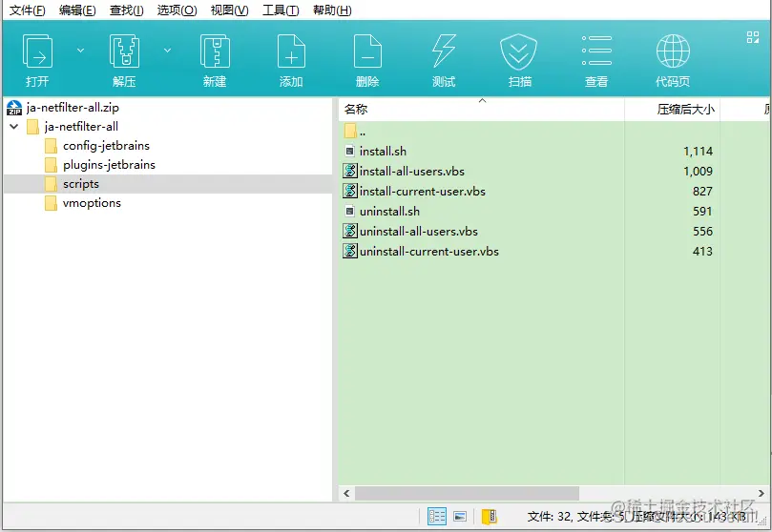Click the horizontal scrollbar thumb in file list

[x=467, y=493]
